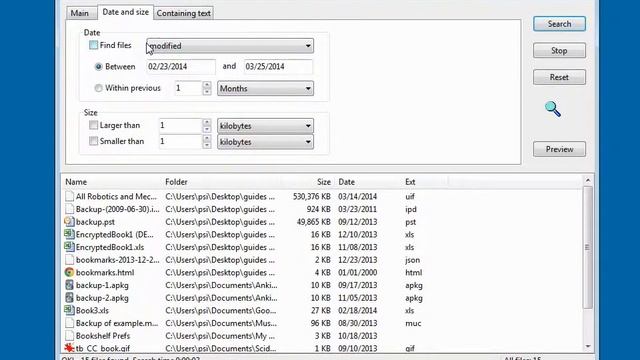Click the bookmarks.html Chrome icon
The width and height of the screenshot is (640, 360).
pyautogui.click(x=69, y=272)
